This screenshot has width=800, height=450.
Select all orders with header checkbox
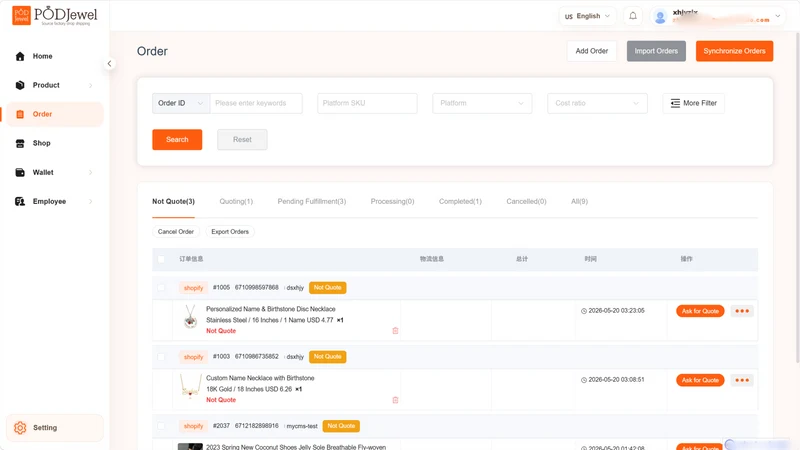pyautogui.click(x=161, y=259)
